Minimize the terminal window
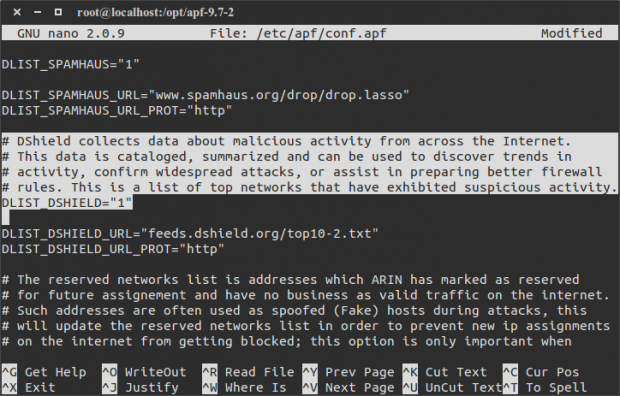The width and height of the screenshot is (620, 396). (x=38, y=12)
